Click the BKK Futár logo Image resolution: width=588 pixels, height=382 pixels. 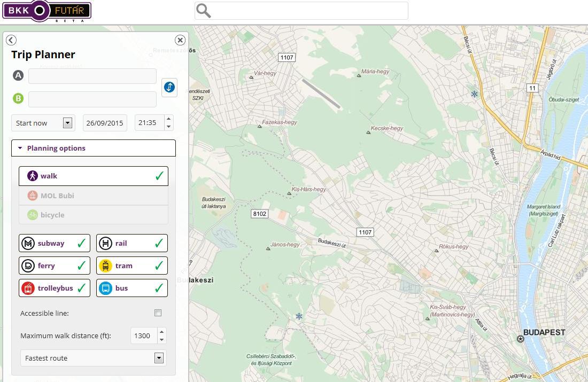coord(47,11)
